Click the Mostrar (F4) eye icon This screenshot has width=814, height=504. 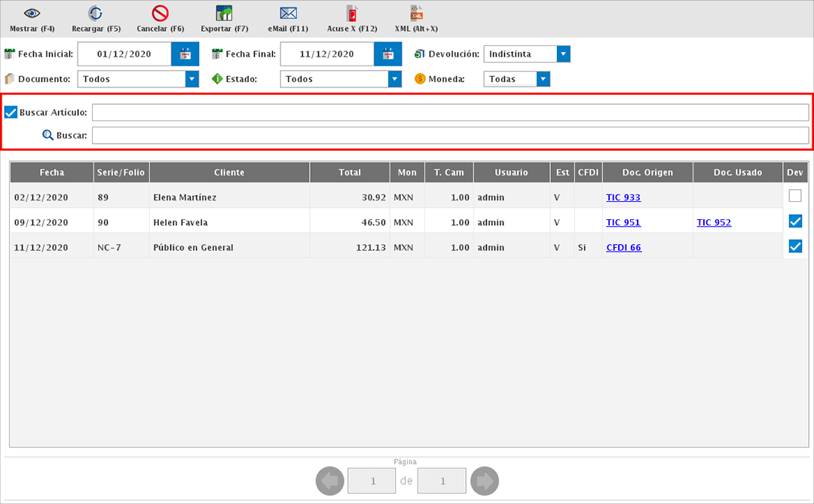(32, 14)
